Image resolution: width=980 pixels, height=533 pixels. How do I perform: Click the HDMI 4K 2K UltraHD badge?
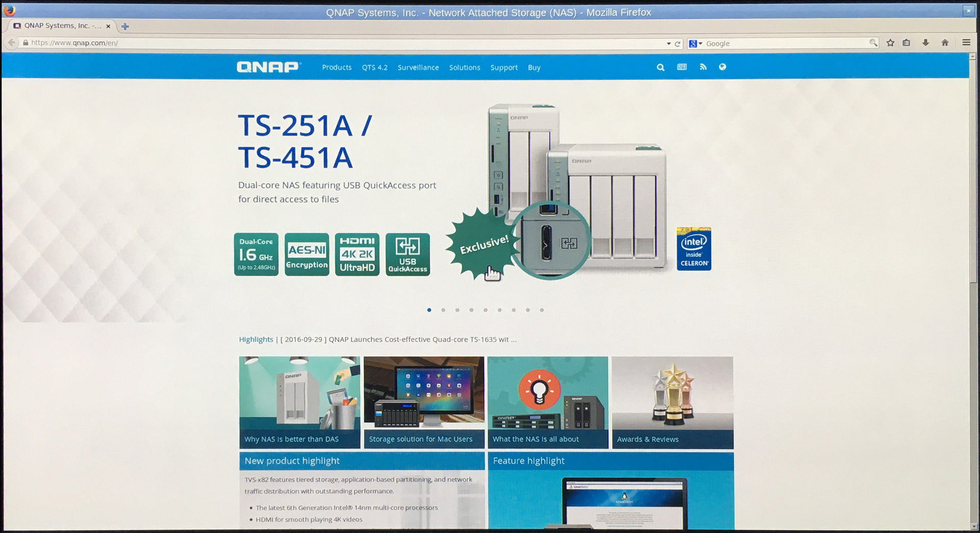357,254
